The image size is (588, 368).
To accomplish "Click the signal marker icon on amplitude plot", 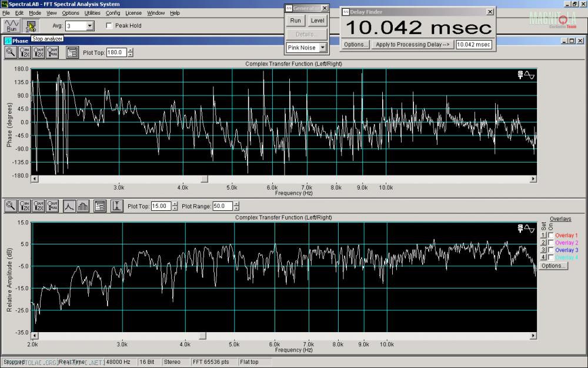I will (526, 228).
